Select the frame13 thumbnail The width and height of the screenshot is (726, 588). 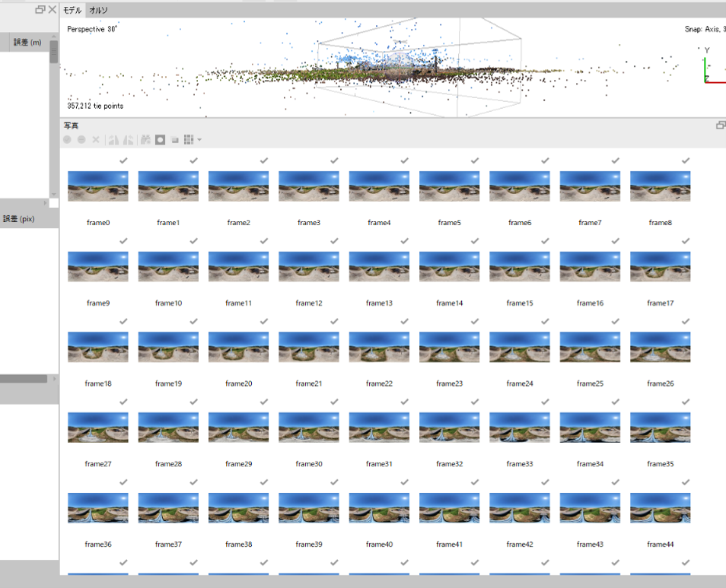point(379,266)
